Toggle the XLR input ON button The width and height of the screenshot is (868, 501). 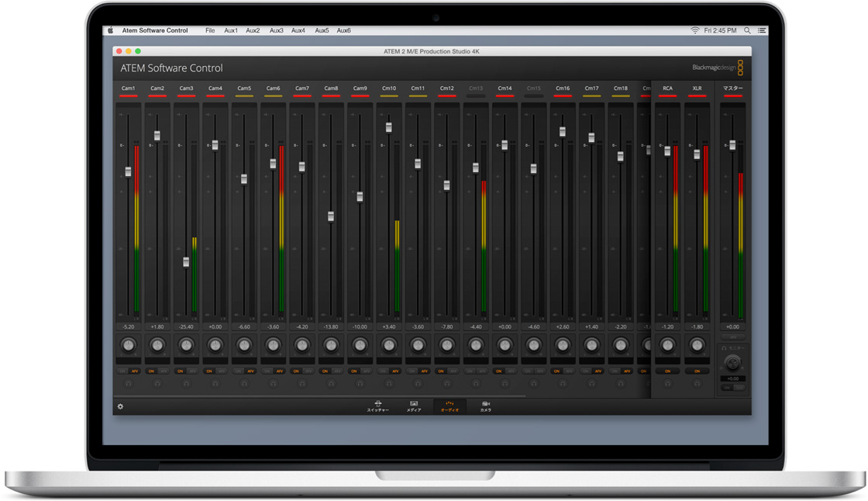point(697,371)
